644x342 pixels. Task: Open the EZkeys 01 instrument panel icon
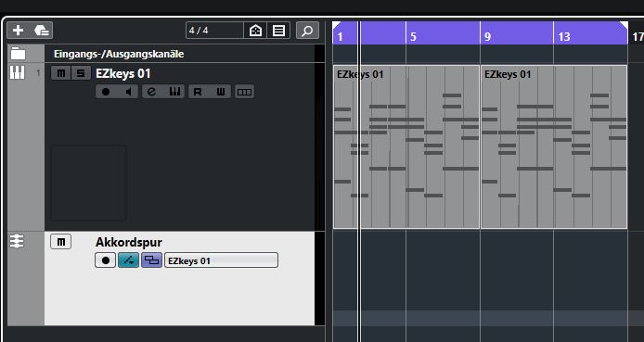click(x=175, y=92)
